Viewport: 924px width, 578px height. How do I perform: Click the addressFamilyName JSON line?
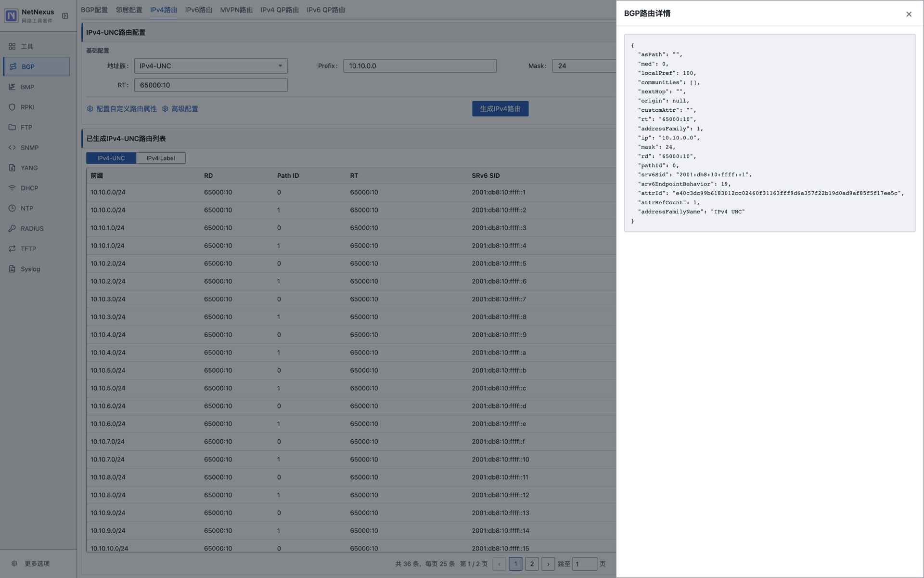click(691, 212)
